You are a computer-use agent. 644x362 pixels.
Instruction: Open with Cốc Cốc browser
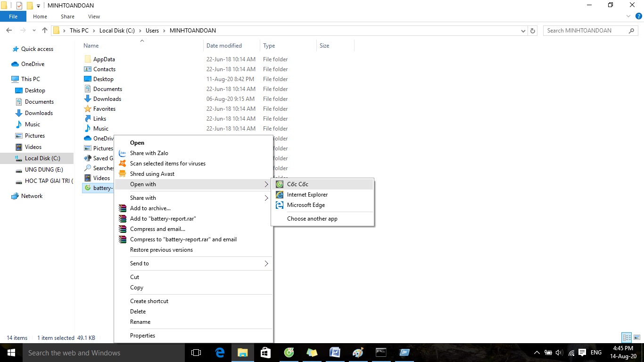(x=297, y=184)
